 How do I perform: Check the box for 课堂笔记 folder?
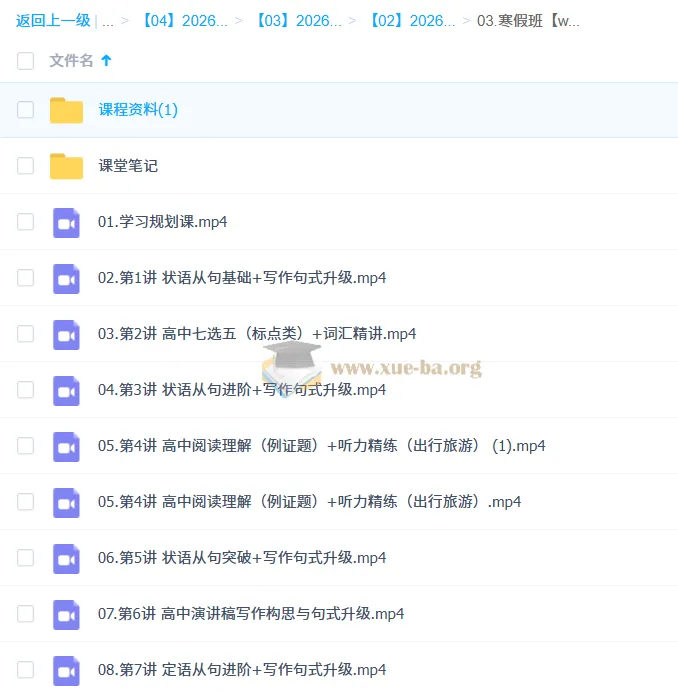25,166
